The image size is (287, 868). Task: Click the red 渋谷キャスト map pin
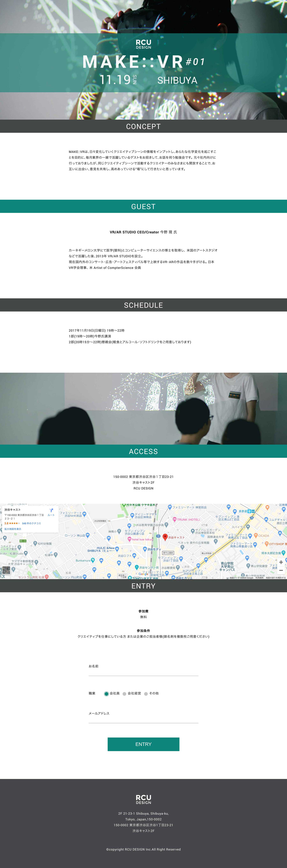[x=165, y=537]
